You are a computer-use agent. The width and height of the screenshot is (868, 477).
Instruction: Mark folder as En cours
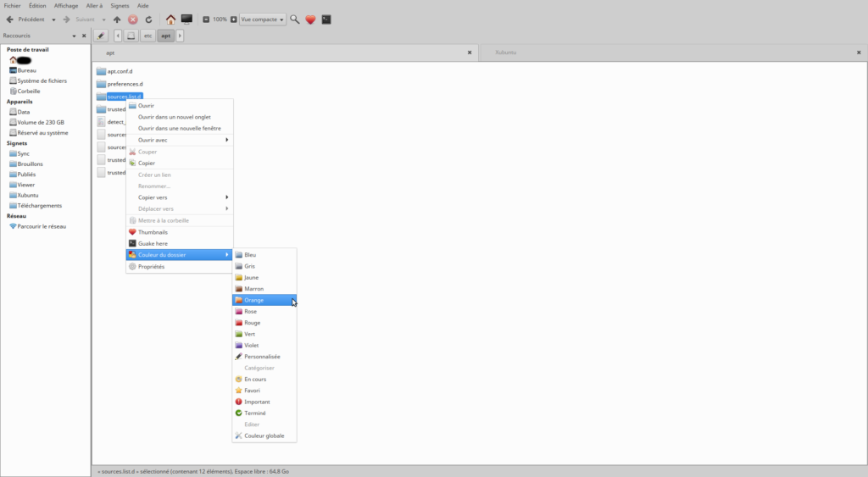click(x=264, y=380)
